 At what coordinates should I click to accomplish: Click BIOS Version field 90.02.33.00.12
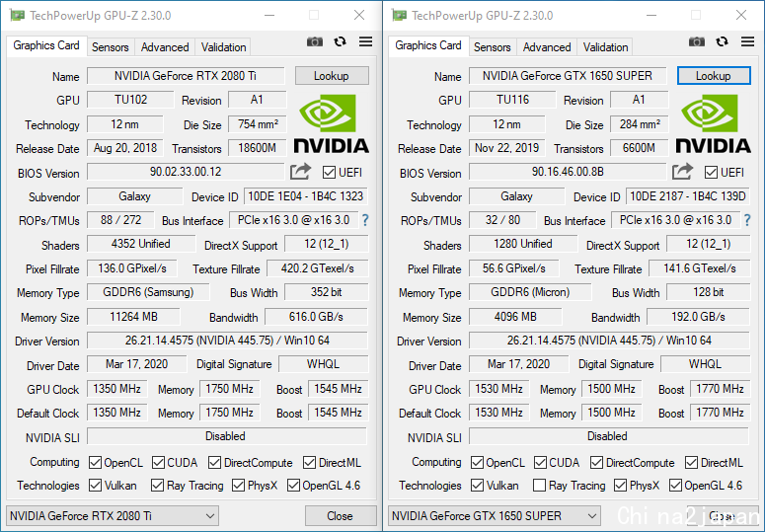(x=186, y=172)
